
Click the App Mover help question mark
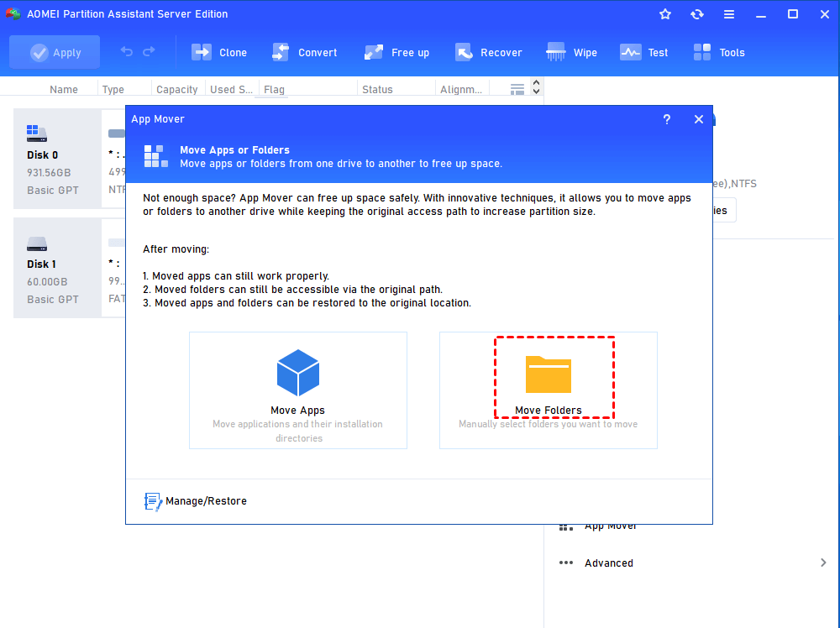click(667, 119)
